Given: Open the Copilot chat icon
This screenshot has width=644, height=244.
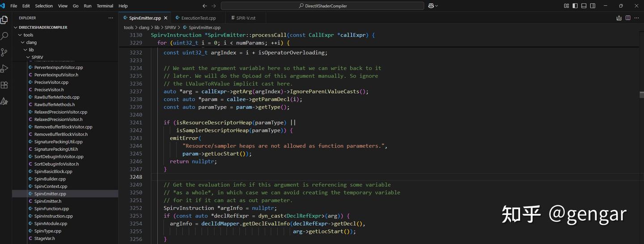Looking at the screenshot, I should click(x=431, y=6).
